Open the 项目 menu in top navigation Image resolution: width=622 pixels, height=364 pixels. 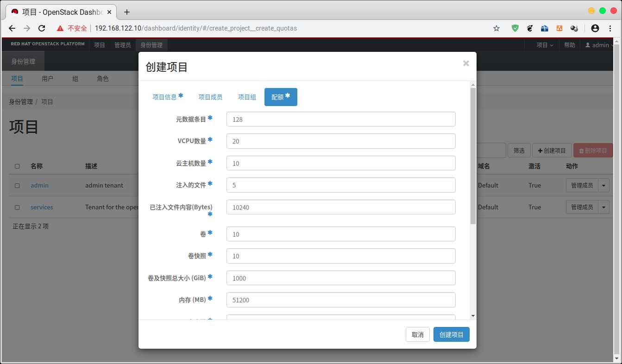[x=100, y=45]
